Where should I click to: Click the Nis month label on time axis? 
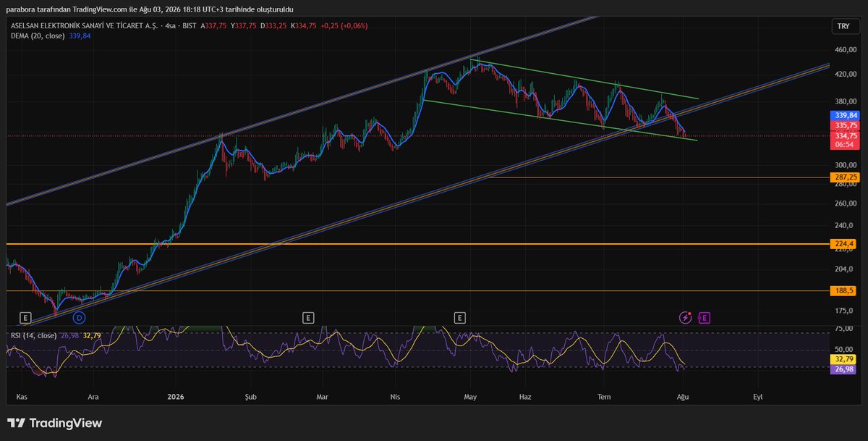pyautogui.click(x=395, y=397)
